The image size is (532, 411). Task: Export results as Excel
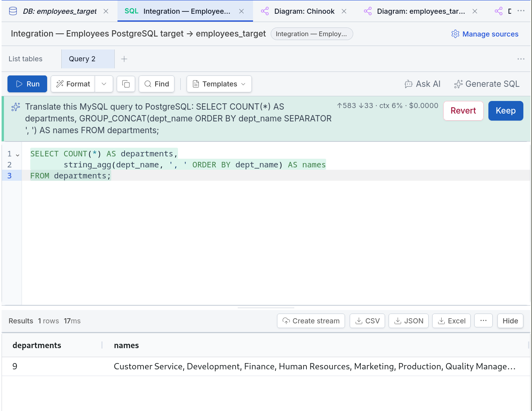(x=451, y=321)
